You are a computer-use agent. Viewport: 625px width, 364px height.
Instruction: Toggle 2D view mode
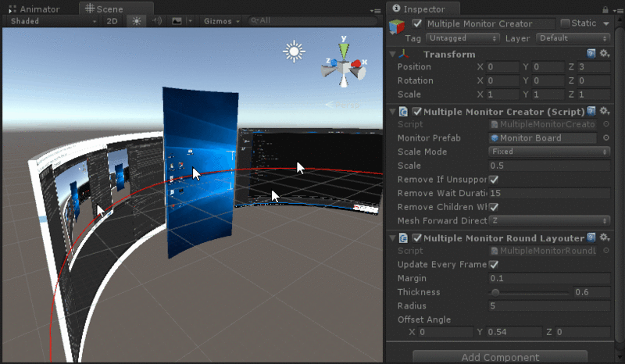pyautogui.click(x=112, y=21)
